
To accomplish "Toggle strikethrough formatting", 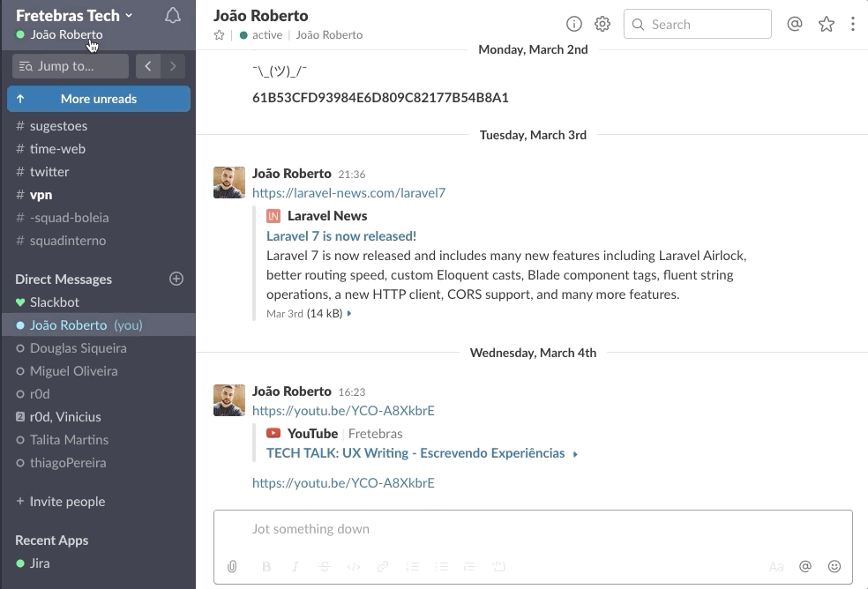I will click(325, 566).
